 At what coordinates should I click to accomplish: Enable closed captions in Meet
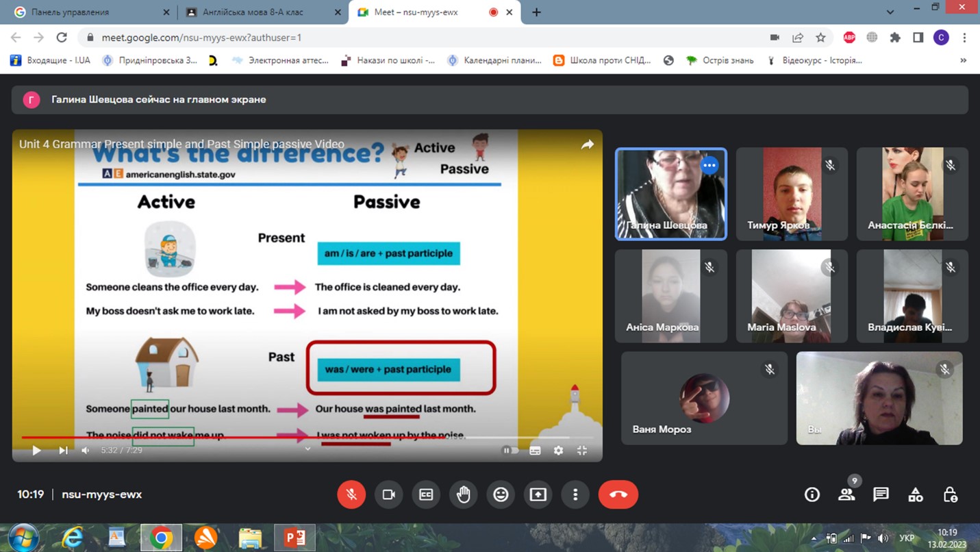pyautogui.click(x=426, y=494)
